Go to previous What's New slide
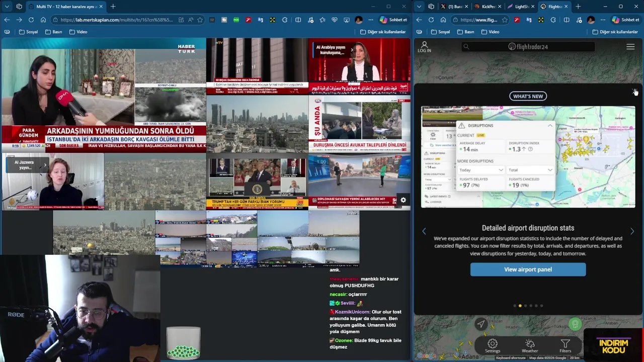The width and height of the screenshot is (644, 362). 424,231
